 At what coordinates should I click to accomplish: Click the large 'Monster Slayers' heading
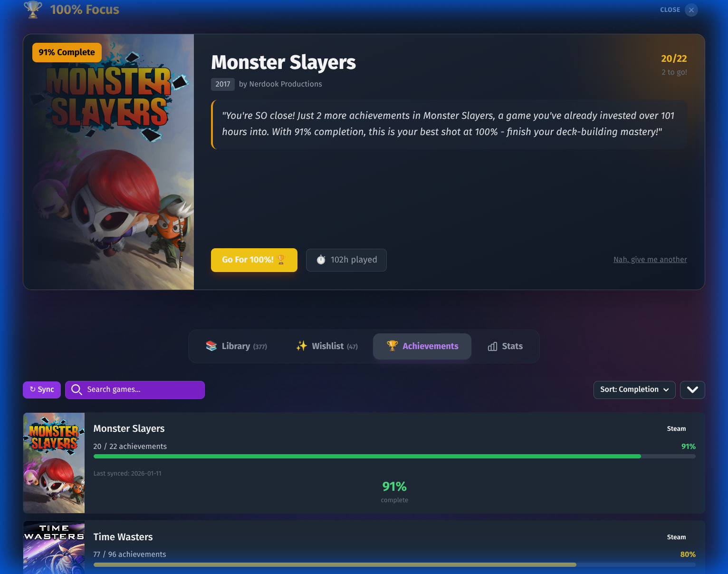click(x=283, y=62)
